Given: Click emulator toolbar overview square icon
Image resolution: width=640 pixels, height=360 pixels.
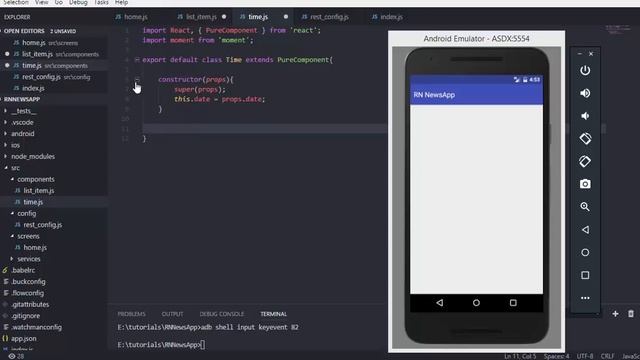Looking at the screenshot, I should coord(585,275).
